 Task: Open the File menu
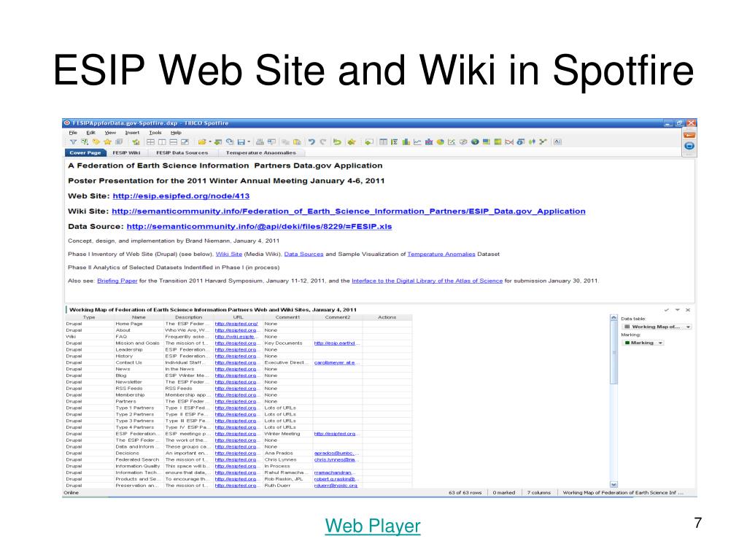[73, 133]
